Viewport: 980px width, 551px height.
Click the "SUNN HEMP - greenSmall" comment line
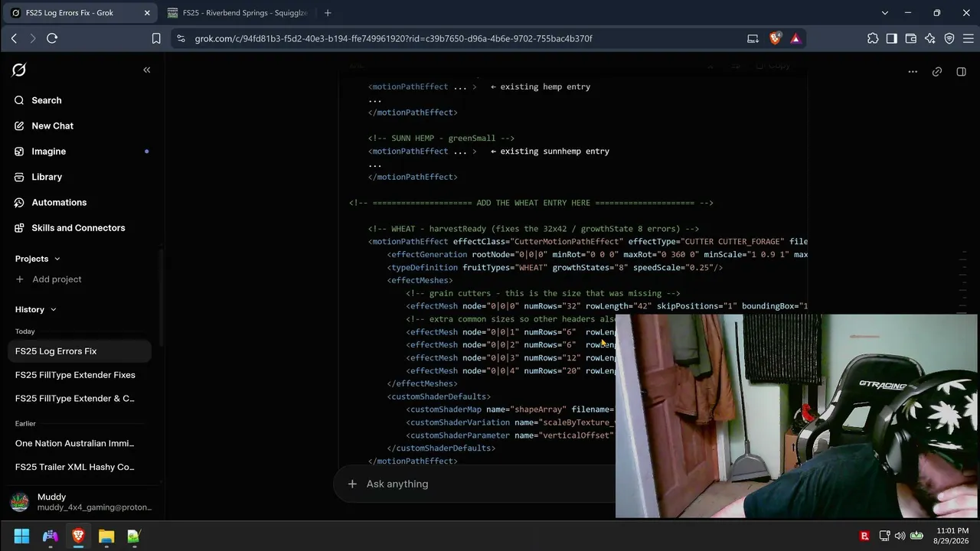442,139
